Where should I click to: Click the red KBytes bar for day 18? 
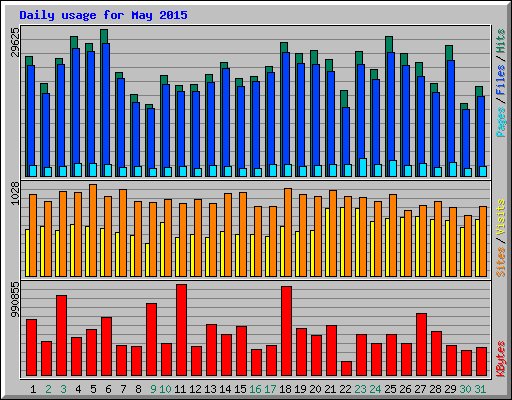286,331
